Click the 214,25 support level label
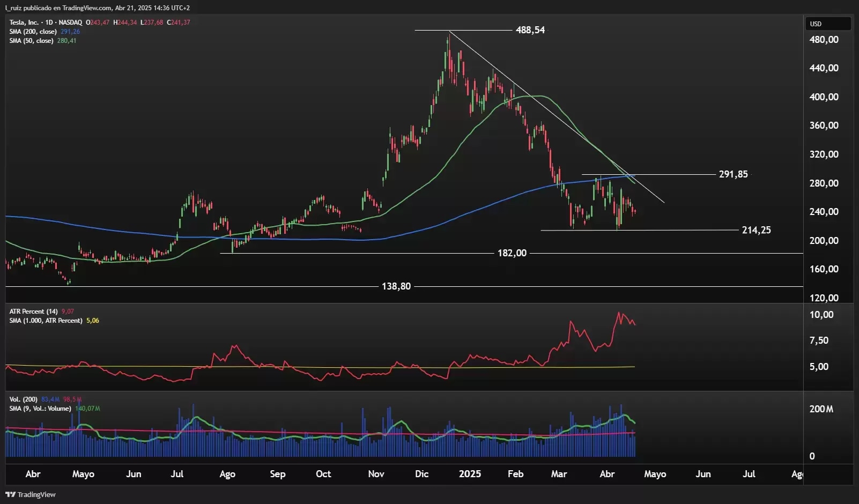859x504 pixels. tap(756, 230)
